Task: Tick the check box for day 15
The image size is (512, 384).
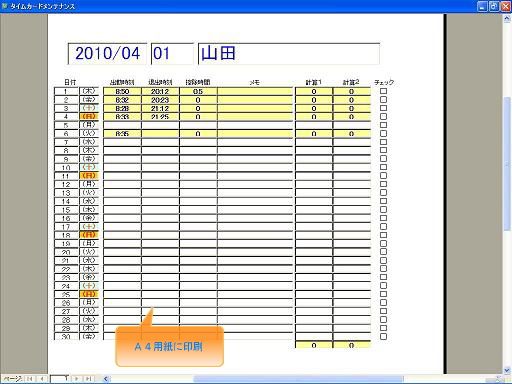Action: (383, 209)
